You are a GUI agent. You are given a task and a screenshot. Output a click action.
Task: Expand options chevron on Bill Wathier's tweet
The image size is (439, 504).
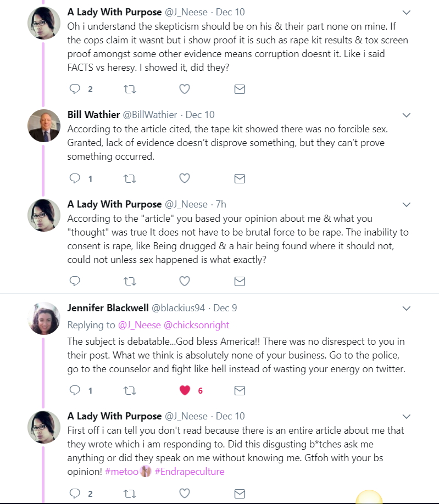pos(407,115)
